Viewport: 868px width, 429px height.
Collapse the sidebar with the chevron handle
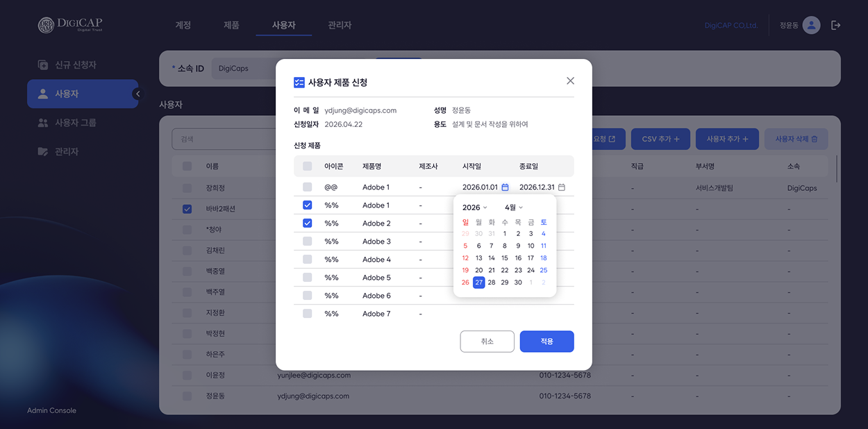[137, 94]
